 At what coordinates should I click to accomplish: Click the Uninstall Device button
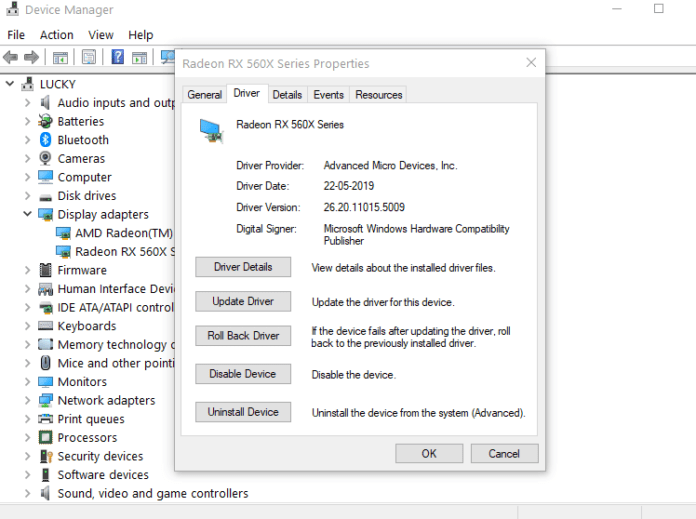[x=243, y=412]
